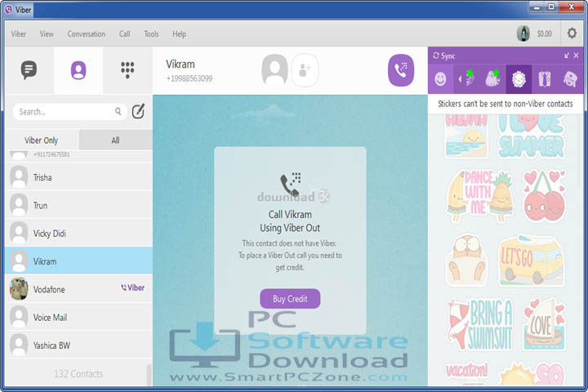
Task: Click the Viber badge beside Vodafone
Action: pos(133,287)
